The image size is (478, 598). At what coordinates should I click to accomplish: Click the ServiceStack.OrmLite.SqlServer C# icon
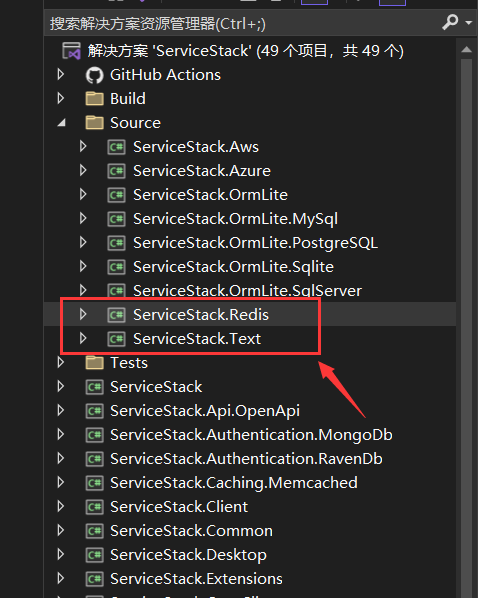(116, 291)
